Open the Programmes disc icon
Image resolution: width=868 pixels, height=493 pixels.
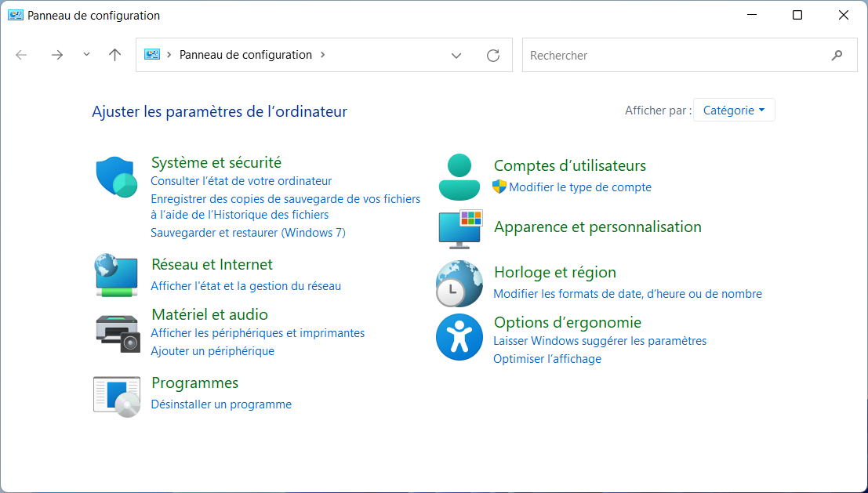click(x=116, y=396)
